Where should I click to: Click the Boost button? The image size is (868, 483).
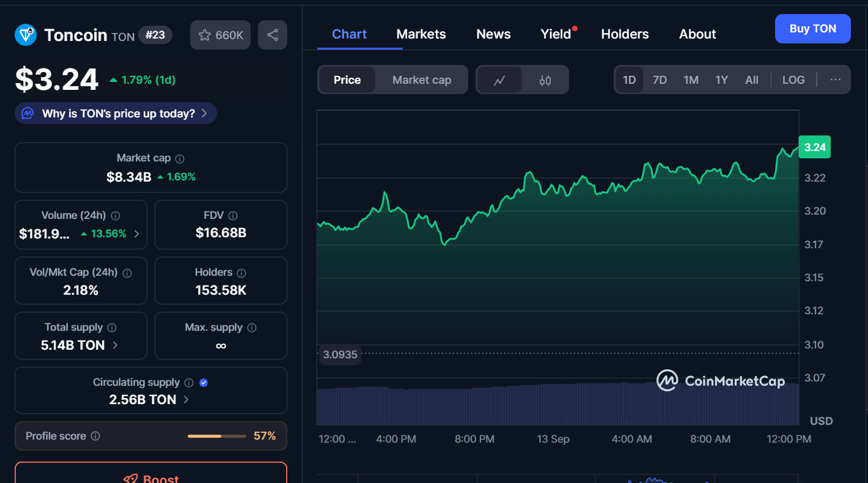point(150,473)
